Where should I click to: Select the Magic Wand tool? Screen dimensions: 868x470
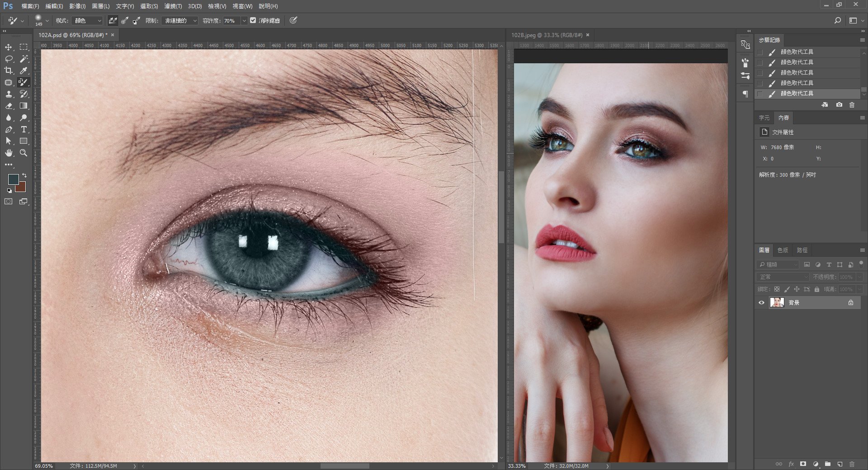[24, 59]
